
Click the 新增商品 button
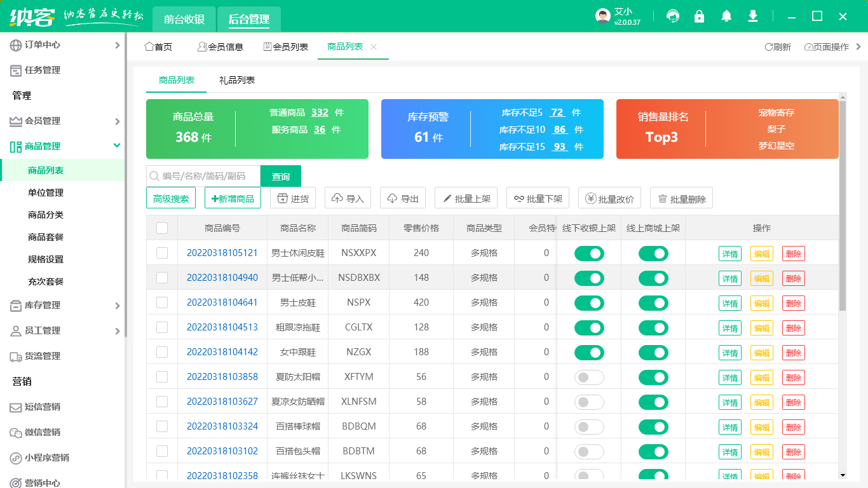point(233,198)
